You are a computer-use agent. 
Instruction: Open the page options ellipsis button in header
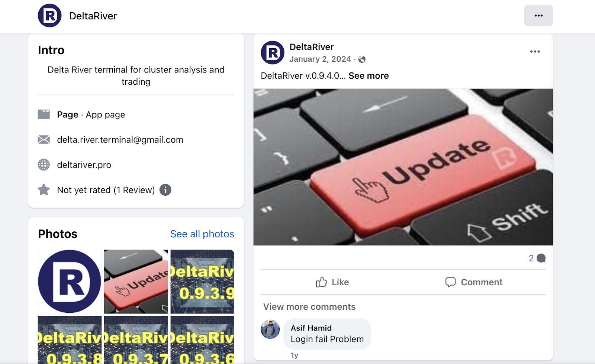point(538,16)
